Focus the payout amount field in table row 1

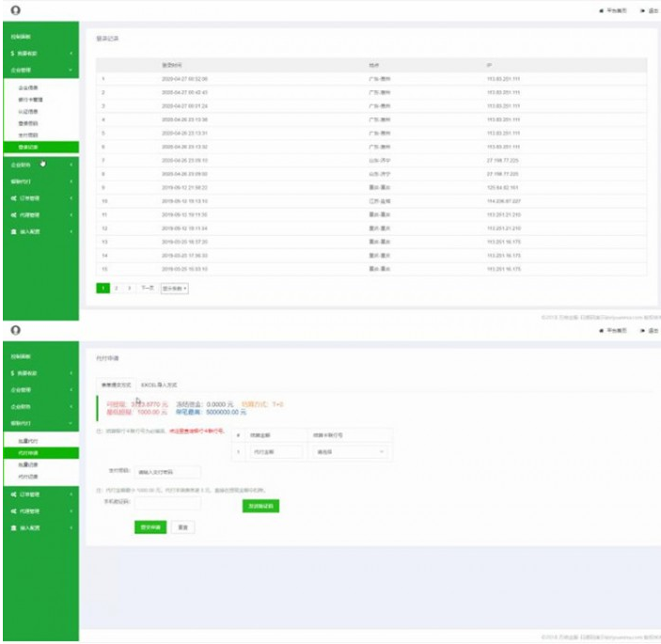click(x=276, y=452)
